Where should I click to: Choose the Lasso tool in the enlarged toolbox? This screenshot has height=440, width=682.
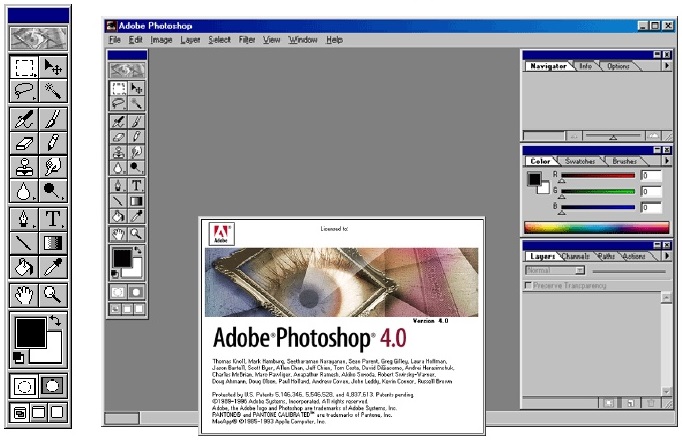[x=24, y=91]
